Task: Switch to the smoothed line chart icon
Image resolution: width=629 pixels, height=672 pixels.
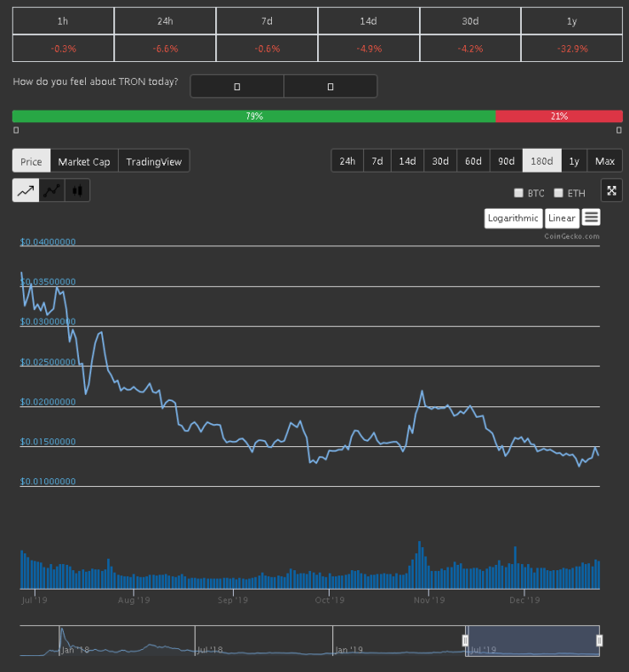Action: pos(52,190)
